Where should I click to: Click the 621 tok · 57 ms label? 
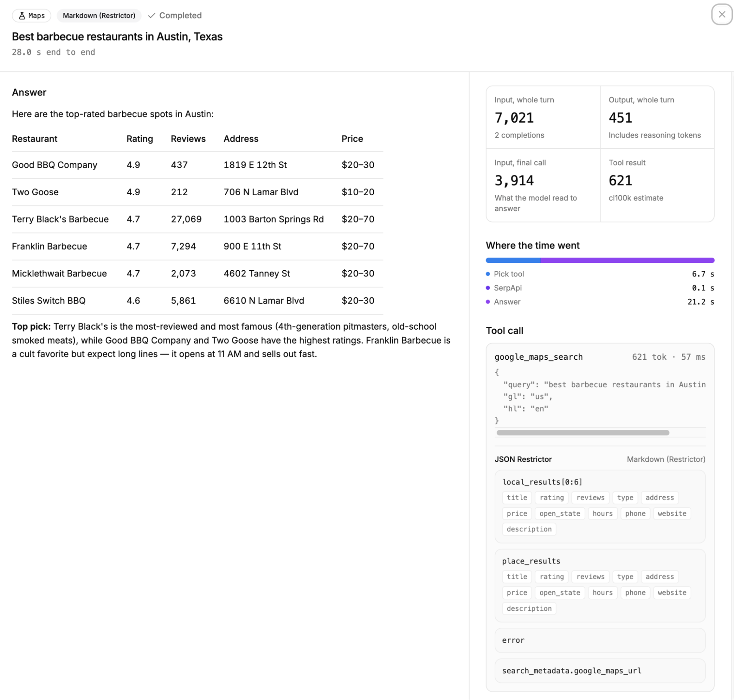(x=668, y=357)
